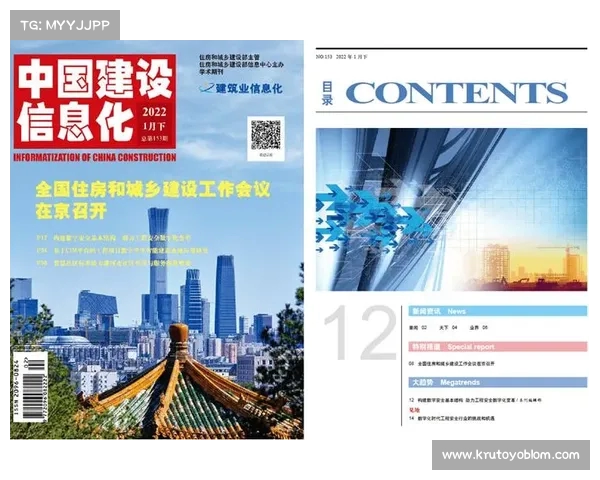This screenshot has height=480, width=600.
Task: Click the red '见地' label
Action: click(x=414, y=410)
